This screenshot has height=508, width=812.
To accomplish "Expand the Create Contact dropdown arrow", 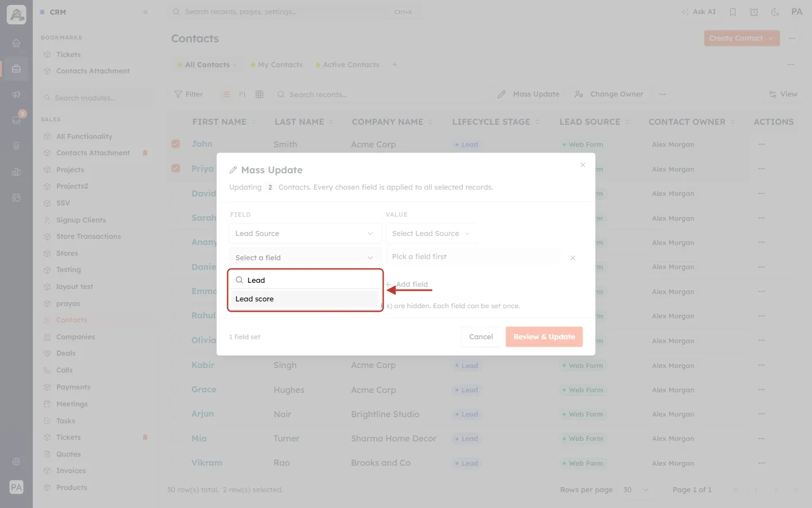I will click(x=771, y=38).
